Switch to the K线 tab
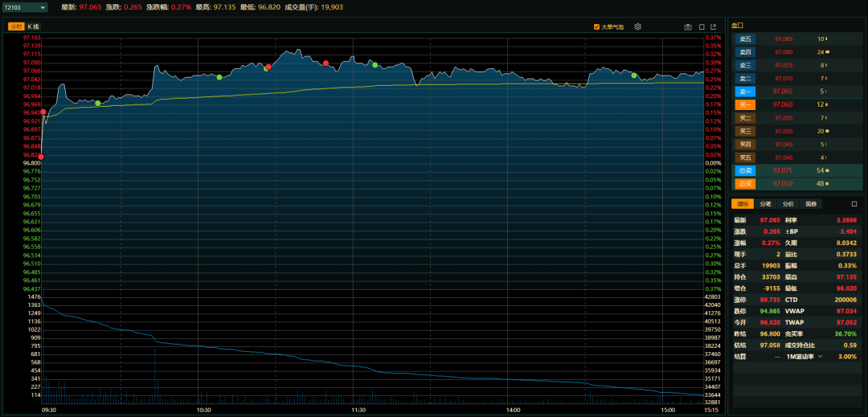Viewport: 868px width, 417px height. coord(33,27)
